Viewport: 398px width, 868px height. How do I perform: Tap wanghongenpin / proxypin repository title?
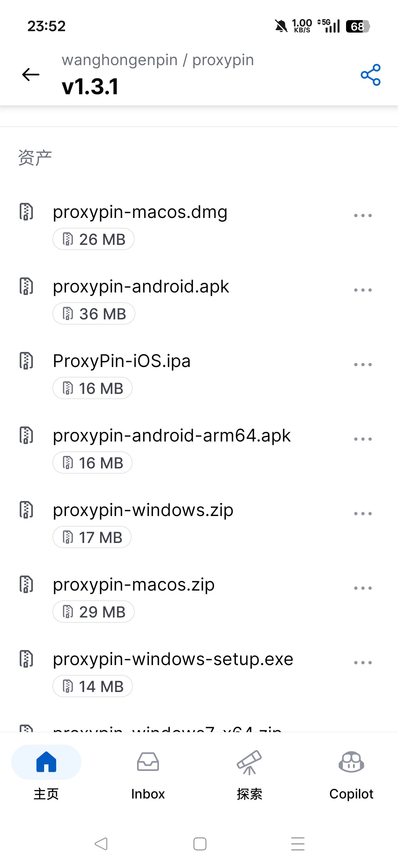point(158,60)
